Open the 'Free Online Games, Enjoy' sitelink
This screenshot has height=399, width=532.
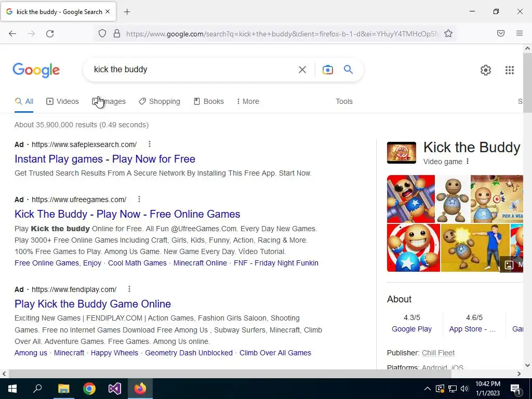pyautogui.click(x=58, y=263)
